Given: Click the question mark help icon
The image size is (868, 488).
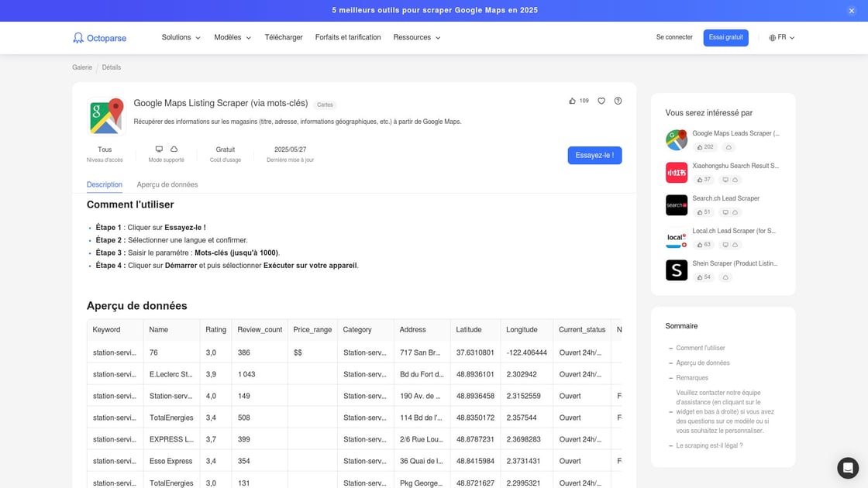Looking at the screenshot, I should point(618,101).
